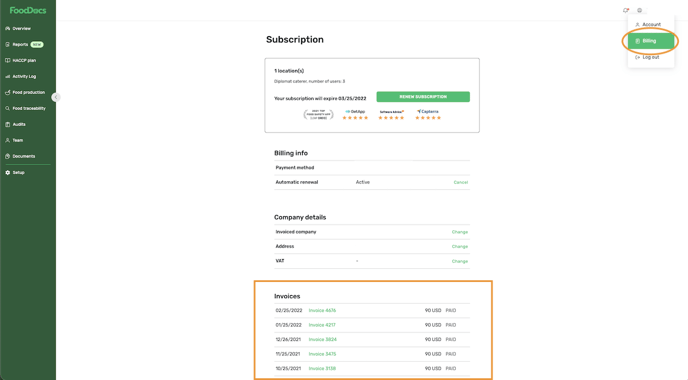
Task: Open the HACCP plan section
Action: point(24,61)
